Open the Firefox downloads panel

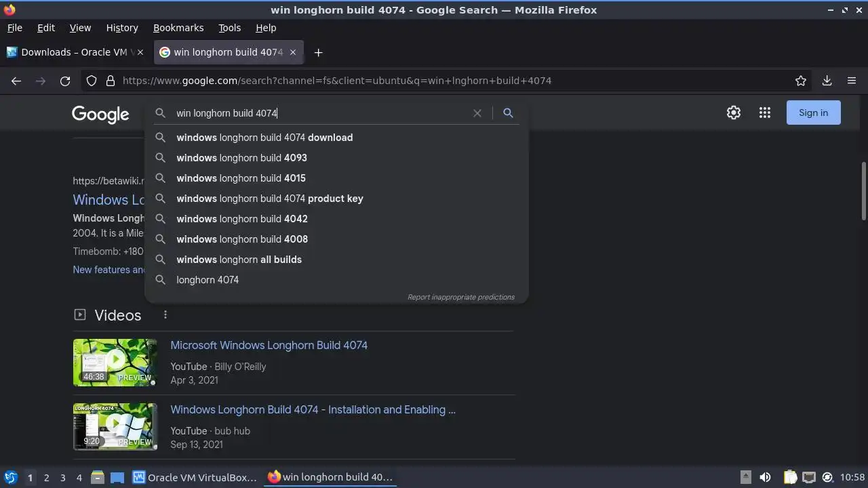827,81
